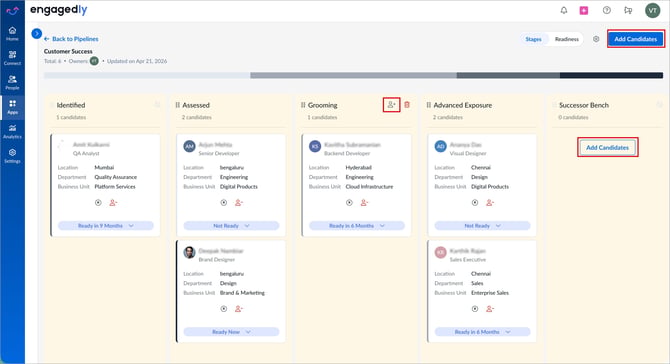Click the owner avatar beside Owners label

(x=94, y=61)
